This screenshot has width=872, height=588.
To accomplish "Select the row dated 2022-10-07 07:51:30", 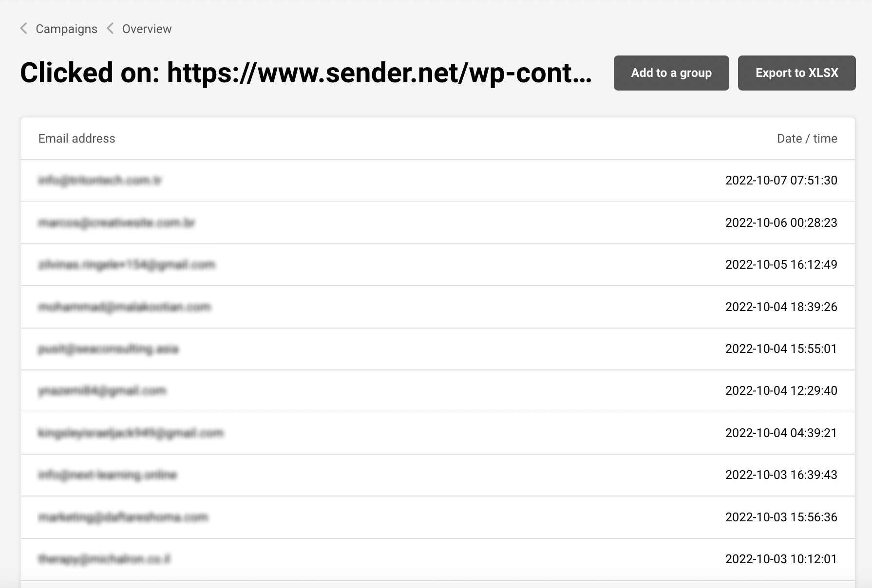I will pyautogui.click(x=437, y=181).
